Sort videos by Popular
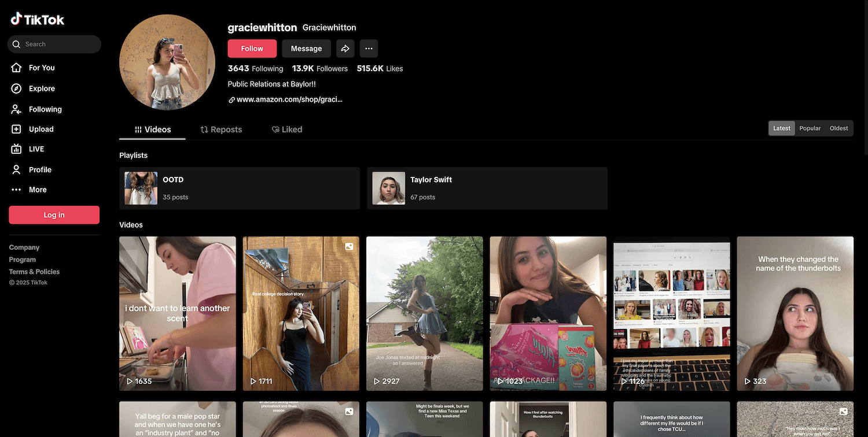The image size is (868, 437). coord(810,128)
